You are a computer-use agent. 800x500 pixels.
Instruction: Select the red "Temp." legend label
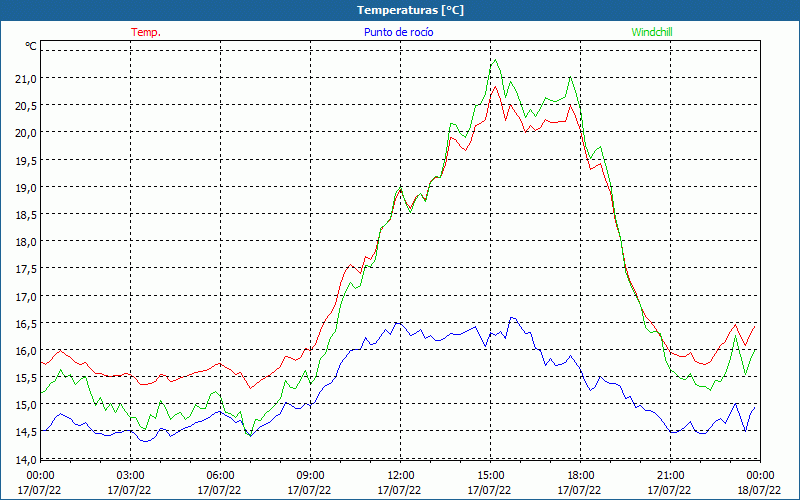(x=146, y=32)
